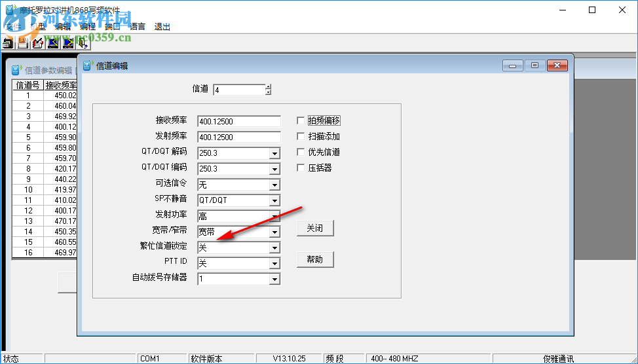Click the Read from radio toolbar icon
This screenshot has width=638, height=364.
pos(53,43)
